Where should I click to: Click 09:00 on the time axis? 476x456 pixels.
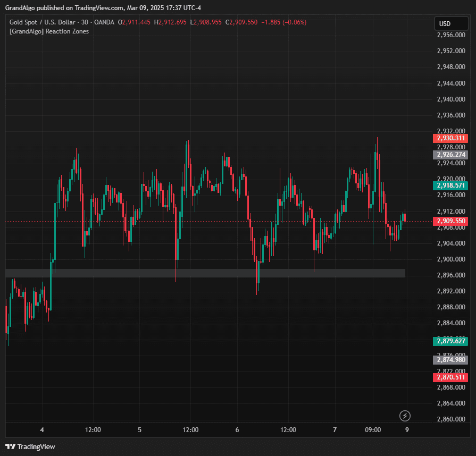pyautogui.click(x=373, y=430)
